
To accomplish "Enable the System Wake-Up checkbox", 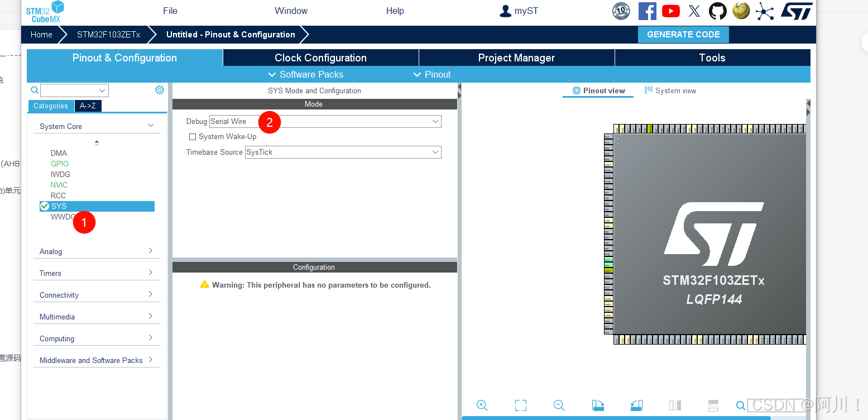I will [193, 137].
